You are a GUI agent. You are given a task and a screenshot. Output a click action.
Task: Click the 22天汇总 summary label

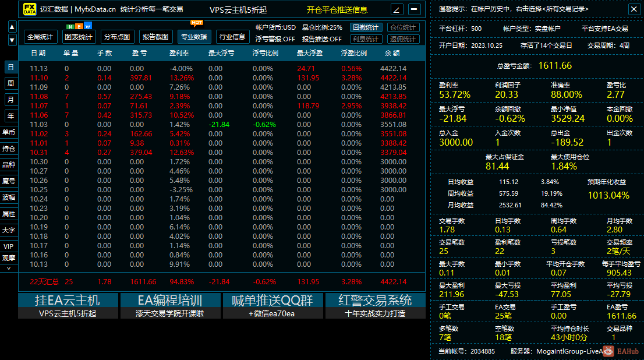pos(44,282)
